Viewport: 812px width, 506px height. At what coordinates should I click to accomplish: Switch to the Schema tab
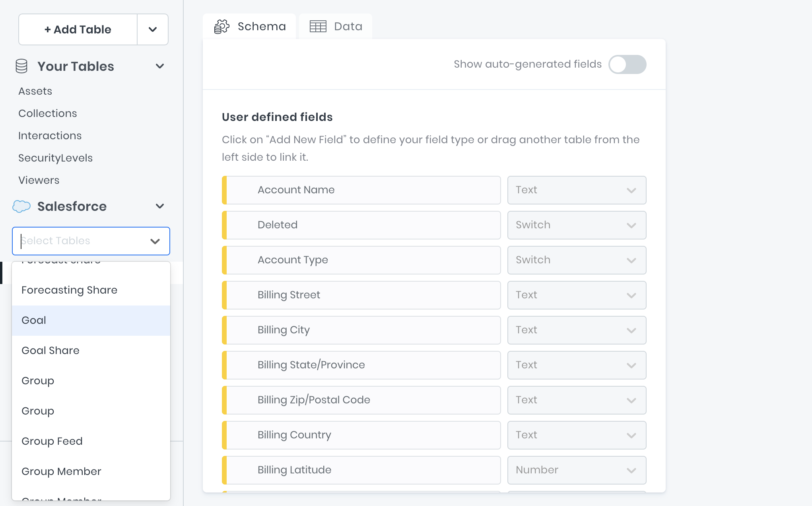click(249, 26)
